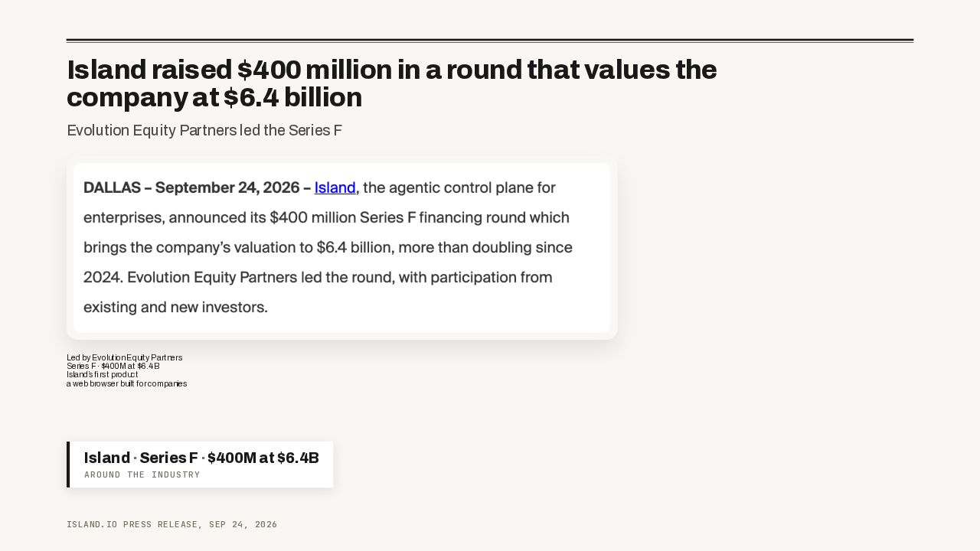Select the 'Island's first product' caption line
Viewport: 980px width, 551px height.
[102, 375]
